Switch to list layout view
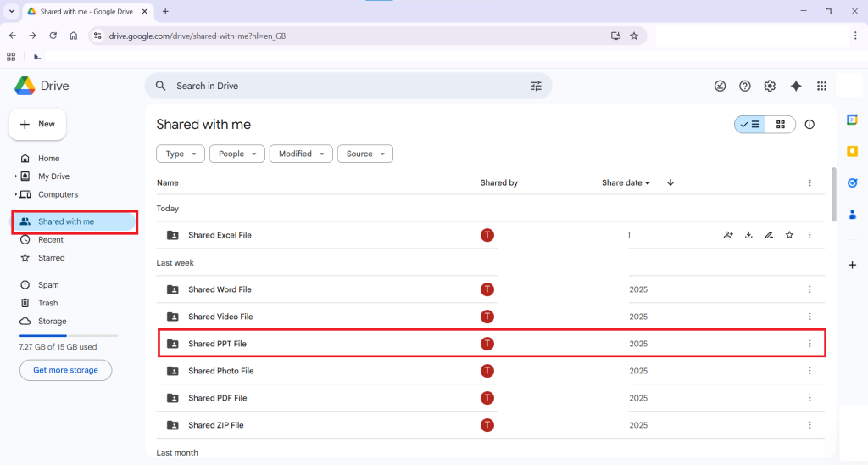Viewport: 868px width, 465px height. [750, 125]
